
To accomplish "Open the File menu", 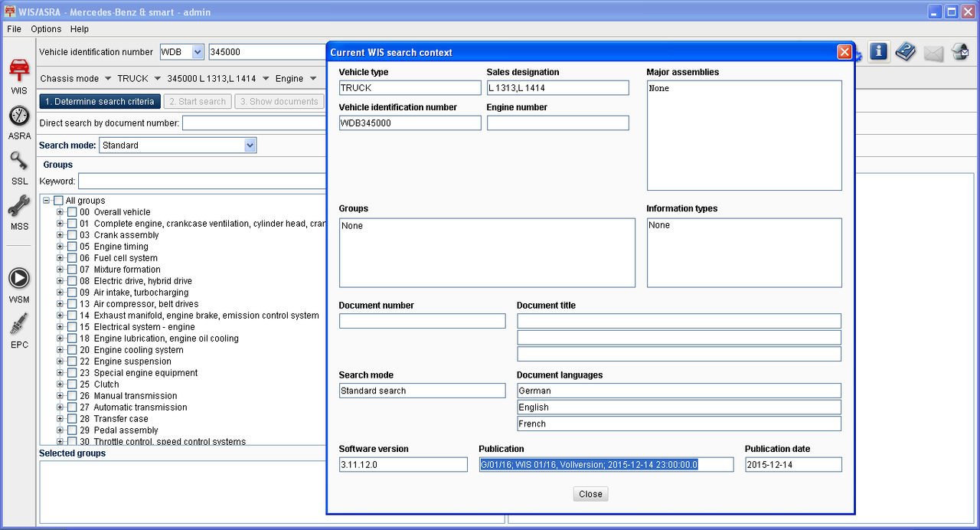I will (x=14, y=29).
